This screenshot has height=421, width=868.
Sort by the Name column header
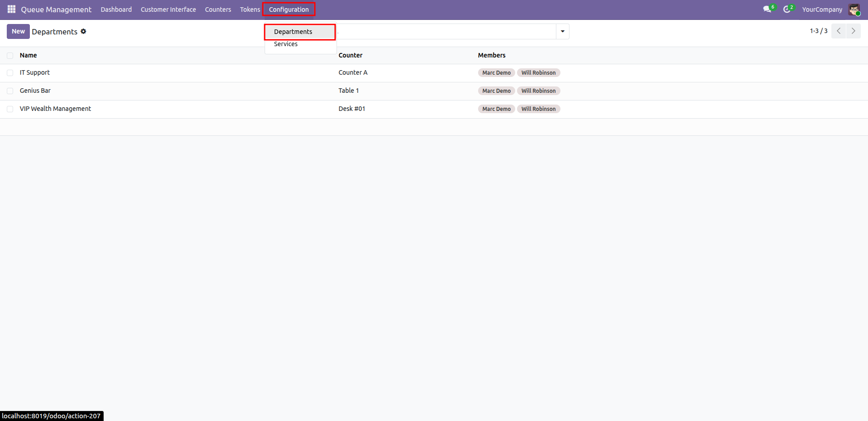(x=28, y=55)
